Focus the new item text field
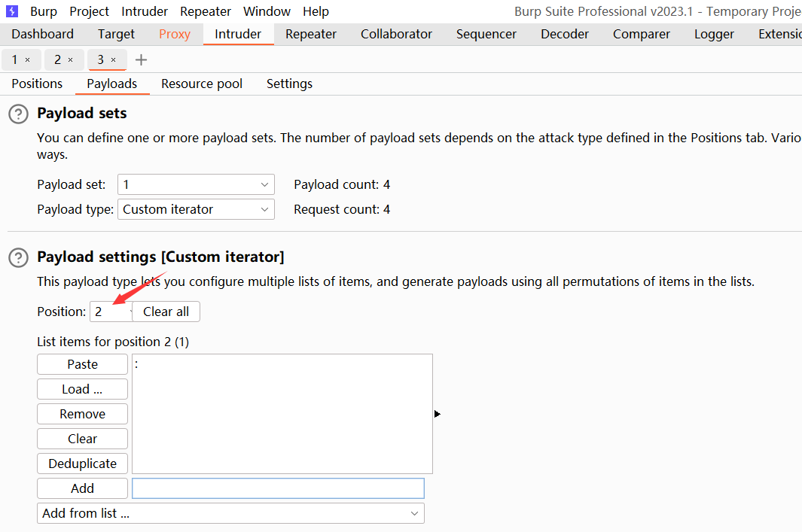 tap(278, 488)
